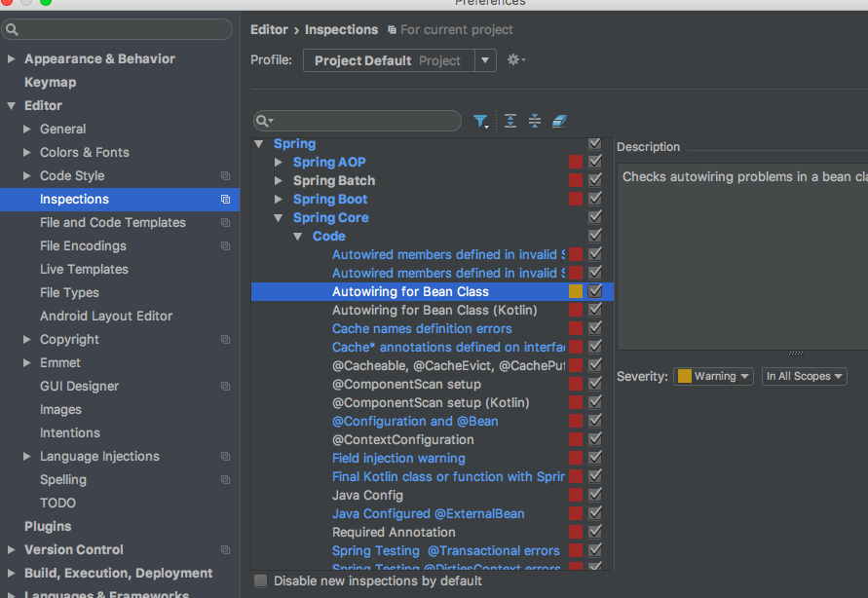This screenshot has width=868, height=598.
Task: Uncheck the Spring Batch inspections checkbox
Action: pyautogui.click(x=595, y=180)
